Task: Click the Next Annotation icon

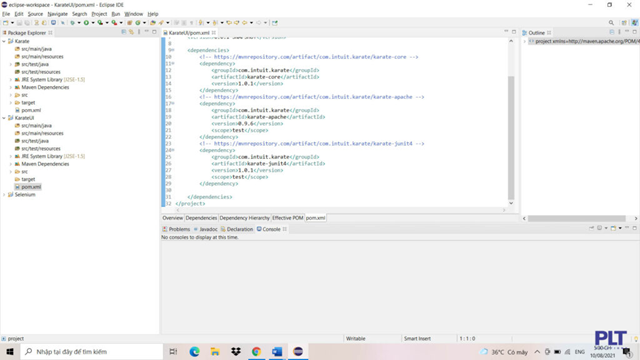Action: [x=201, y=23]
